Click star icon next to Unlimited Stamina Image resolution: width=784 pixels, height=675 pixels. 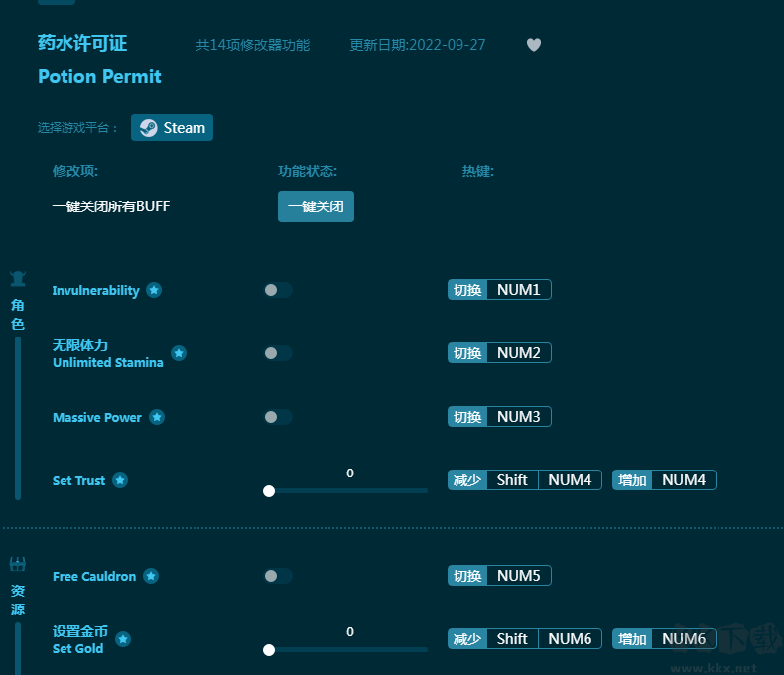pyautogui.click(x=179, y=353)
